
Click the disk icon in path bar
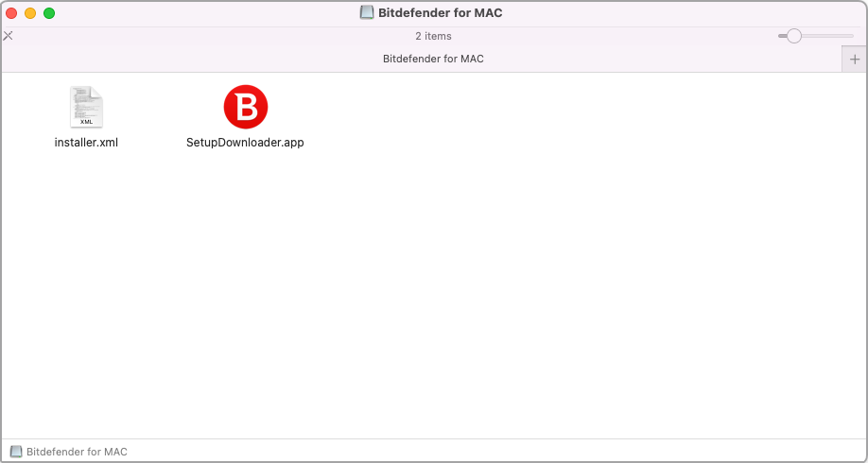[x=17, y=452]
